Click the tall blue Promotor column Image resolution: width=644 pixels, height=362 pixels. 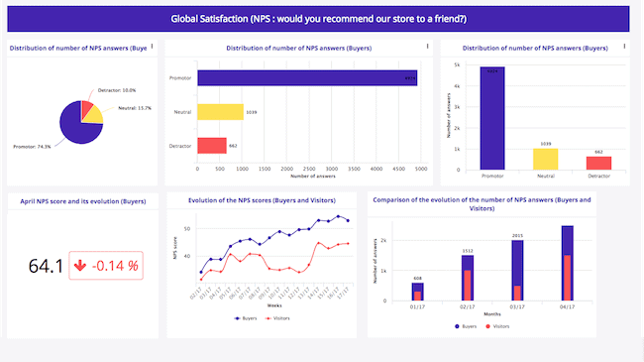click(x=492, y=118)
